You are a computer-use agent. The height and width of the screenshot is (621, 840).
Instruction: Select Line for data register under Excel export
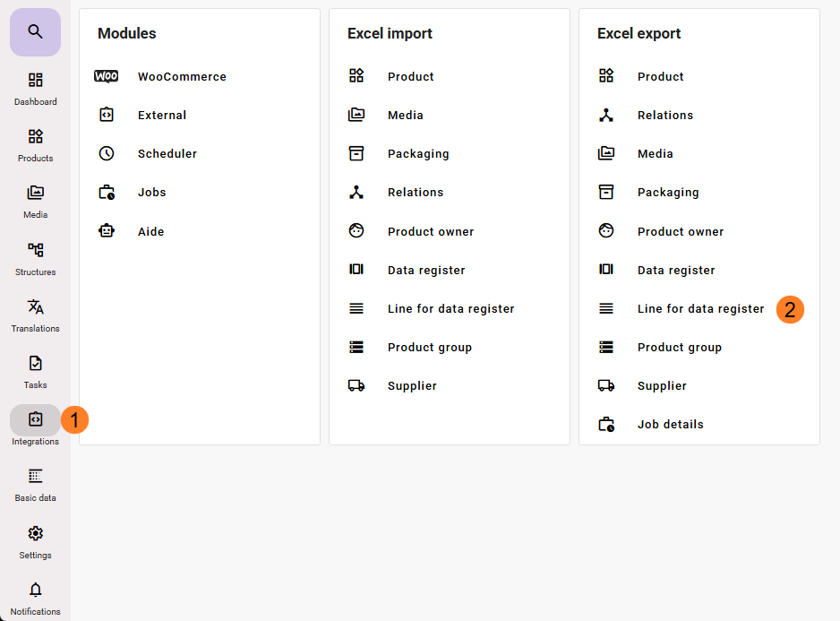pos(700,309)
